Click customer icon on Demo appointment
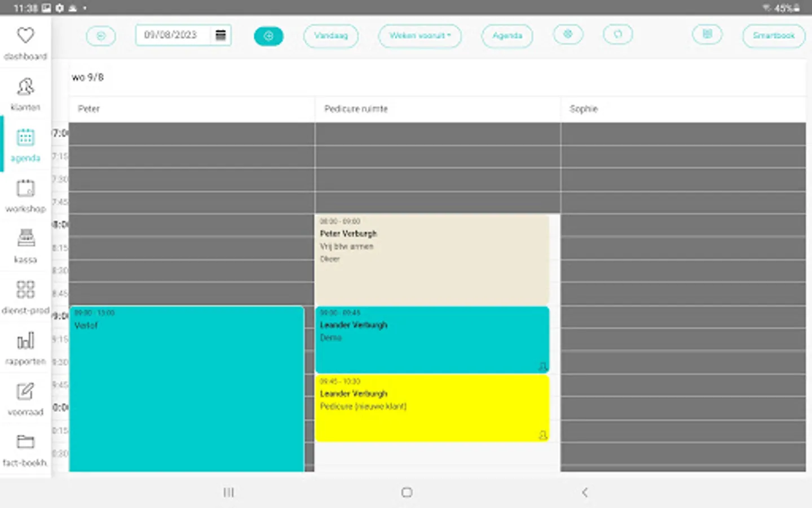 click(x=542, y=367)
